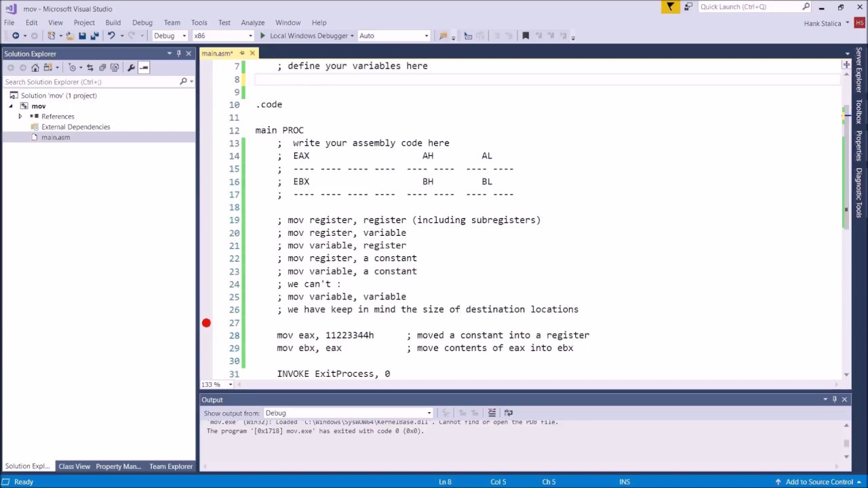
Task: Open the Output window options dropdown
Action: point(825,400)
